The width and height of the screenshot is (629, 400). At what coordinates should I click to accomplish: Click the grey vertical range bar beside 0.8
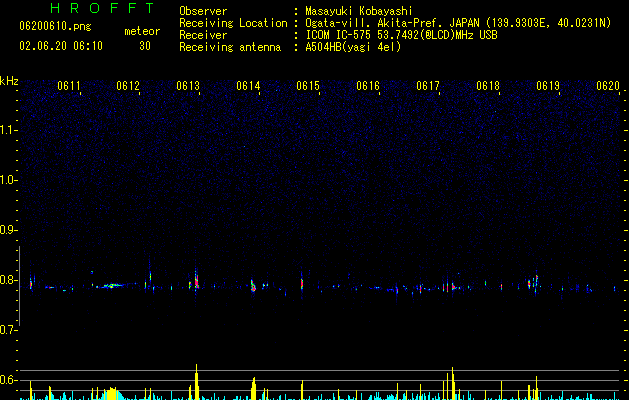(19, 286)
